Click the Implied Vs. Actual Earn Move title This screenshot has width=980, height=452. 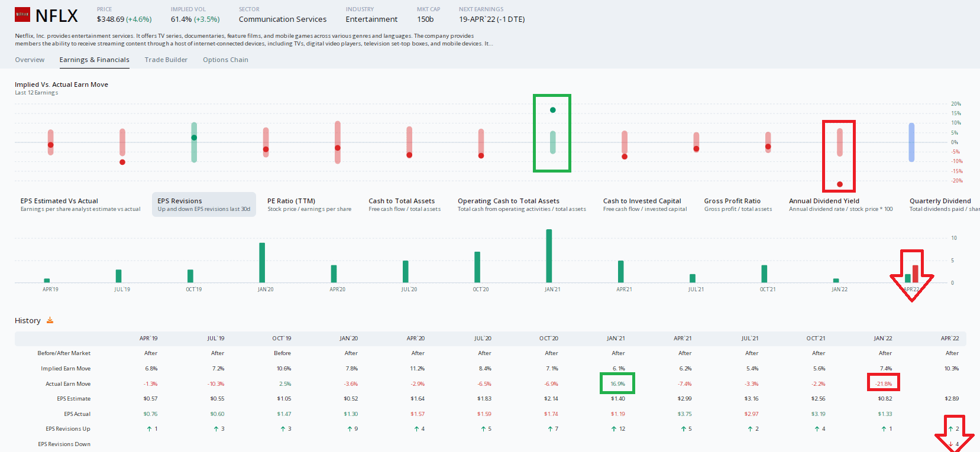(x=62, y=84)
